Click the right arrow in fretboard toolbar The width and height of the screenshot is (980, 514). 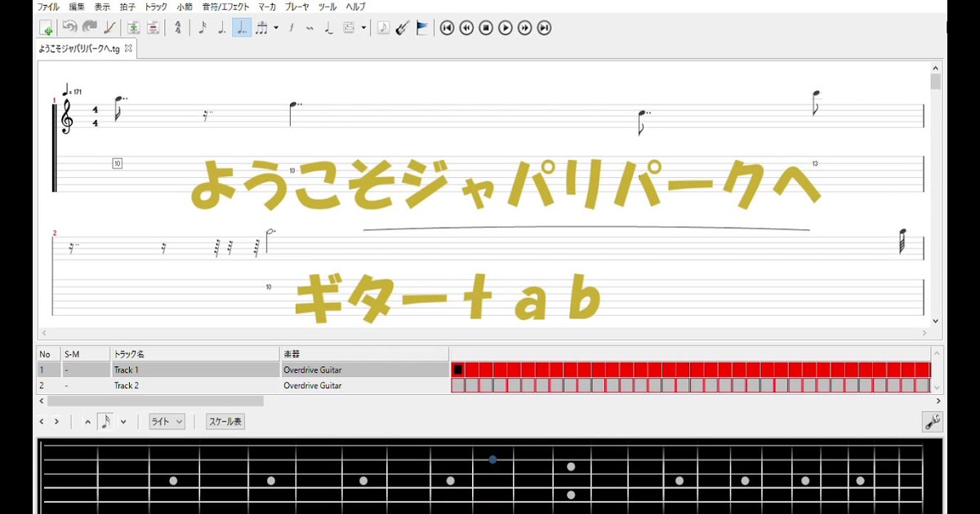point(57,422)
